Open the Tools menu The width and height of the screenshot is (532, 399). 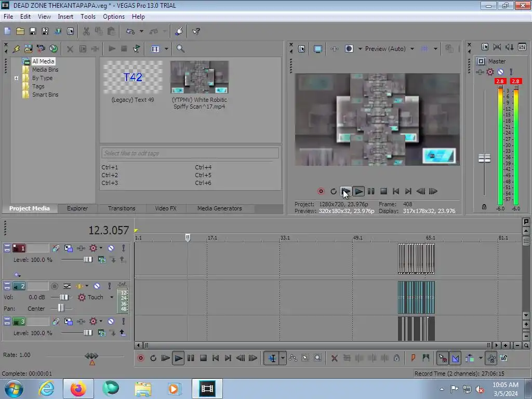click(88, 16)
